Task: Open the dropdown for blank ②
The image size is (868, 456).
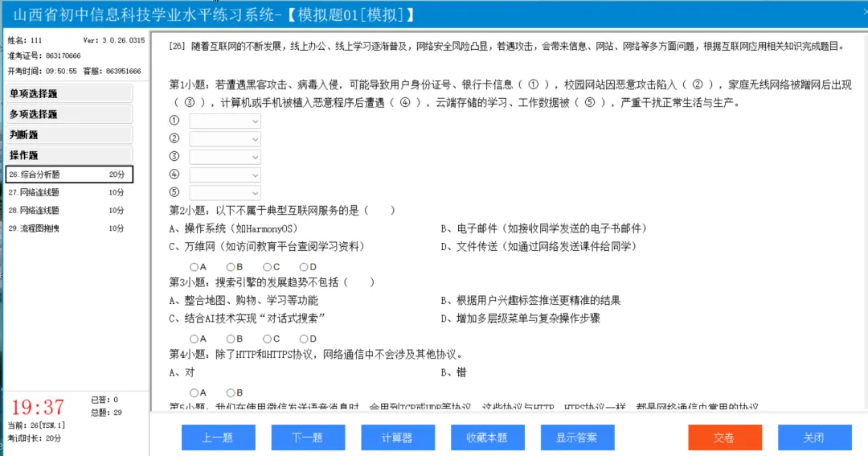Action: [225, 139]
